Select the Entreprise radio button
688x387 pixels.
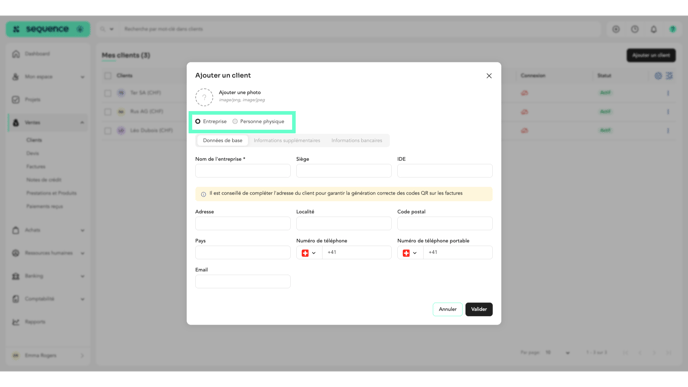pos(198,122)
